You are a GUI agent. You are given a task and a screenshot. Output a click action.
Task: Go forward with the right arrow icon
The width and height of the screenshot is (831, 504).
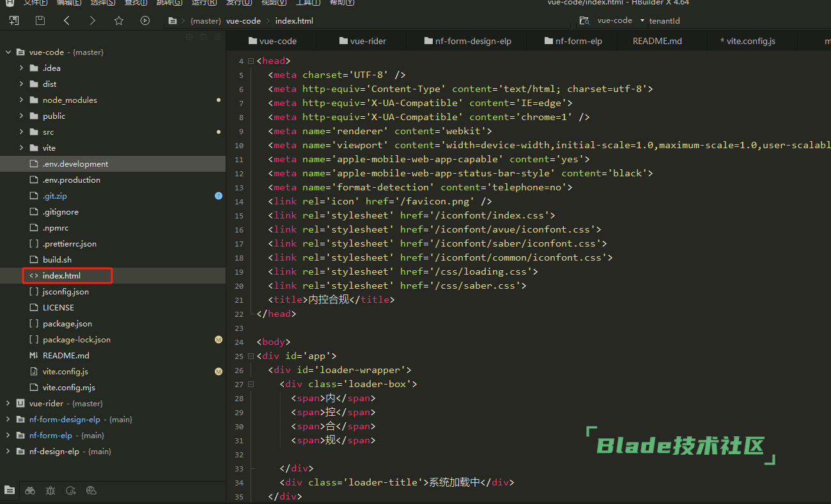pos(93,20)
